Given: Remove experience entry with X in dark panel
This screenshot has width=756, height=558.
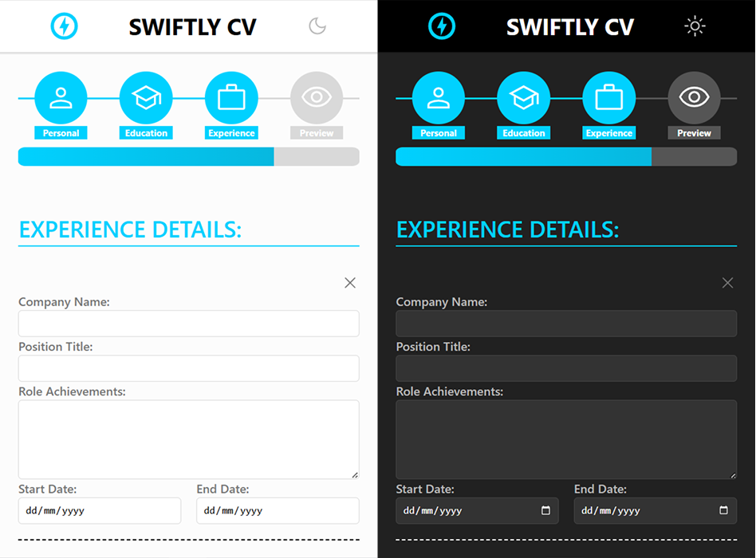Looking at the screenshot, I should point(727,283).
